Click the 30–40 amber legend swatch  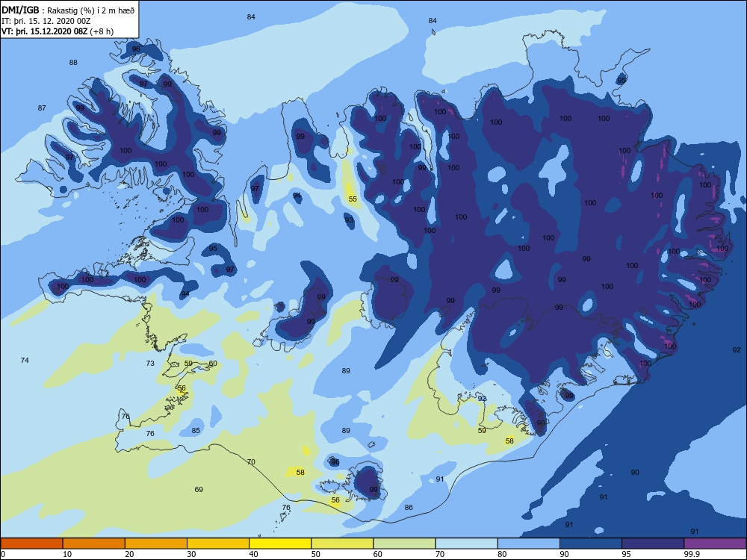tap(218, 544)
